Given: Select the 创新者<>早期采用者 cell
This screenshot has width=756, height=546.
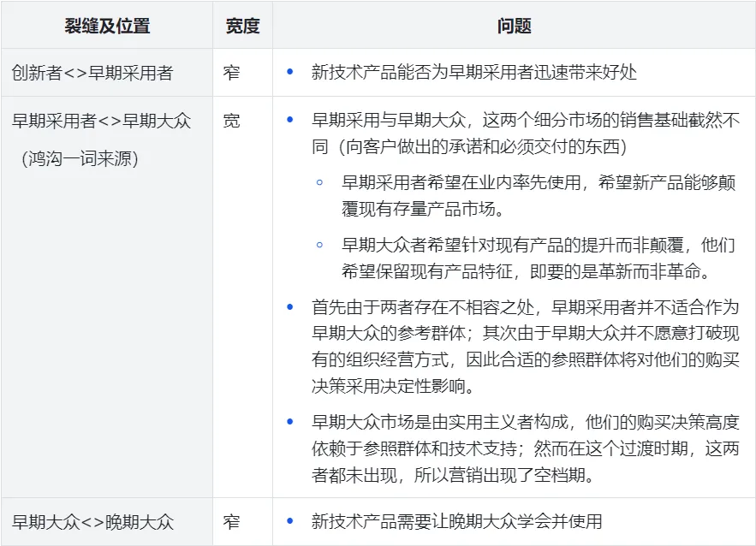Looking at the screenshot, I should [x=92, y=73].
